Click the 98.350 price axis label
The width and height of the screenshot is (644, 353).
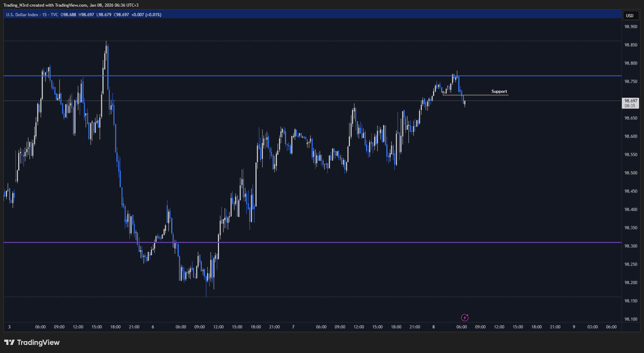coord(631,227)
